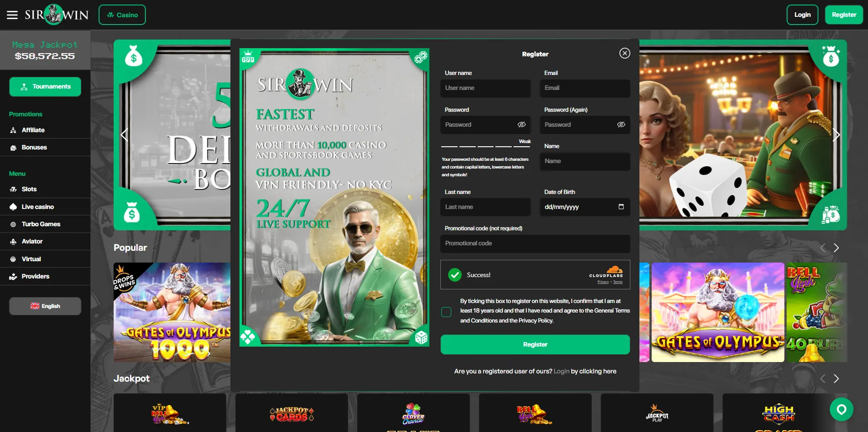Open the English language selector
The height and width of the screenshot is (432, 868).
point(45,306)
